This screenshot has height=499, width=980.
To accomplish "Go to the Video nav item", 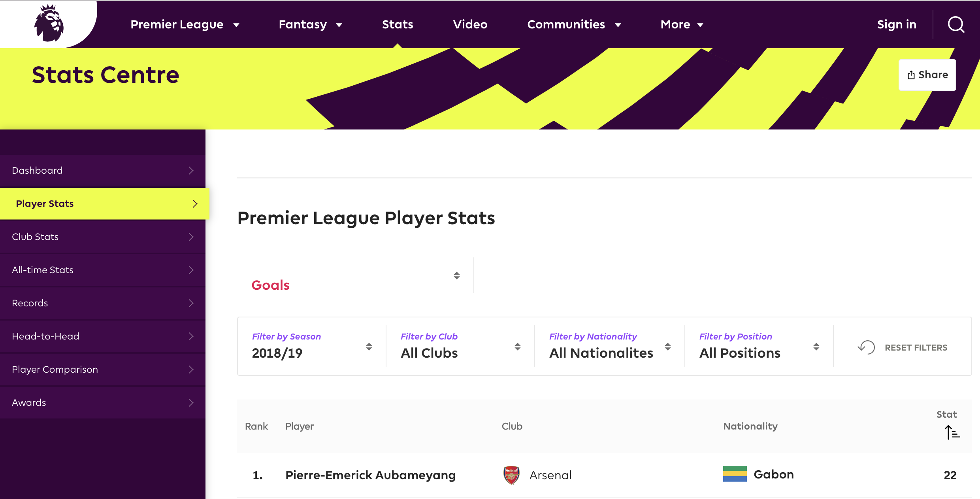I will [470, 24].
